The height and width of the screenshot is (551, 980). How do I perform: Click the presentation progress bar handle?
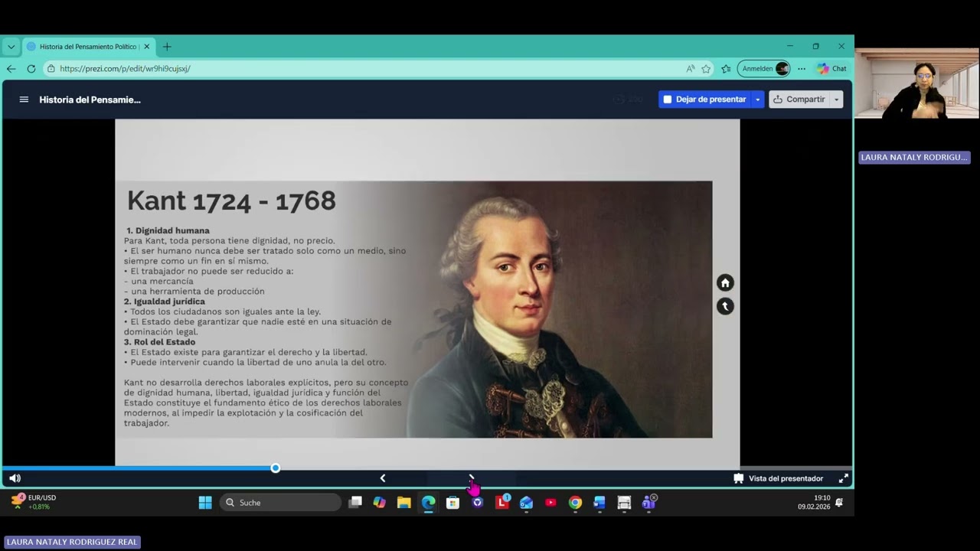276,468
